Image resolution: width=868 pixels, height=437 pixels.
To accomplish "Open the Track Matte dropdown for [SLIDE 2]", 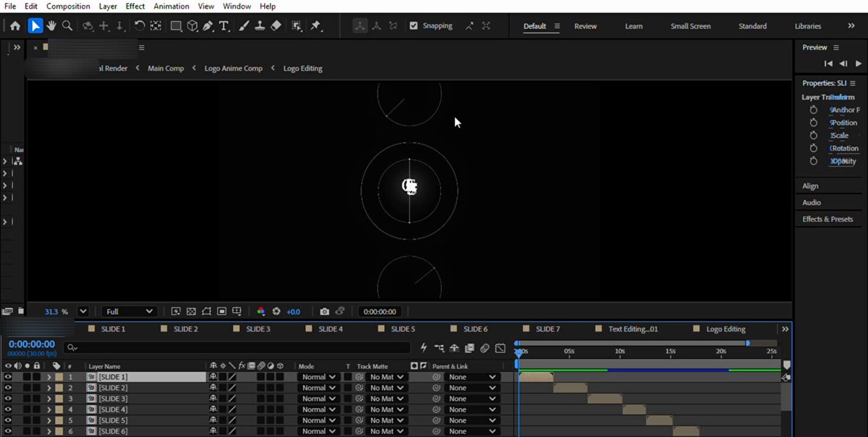I will click(386, 388).
